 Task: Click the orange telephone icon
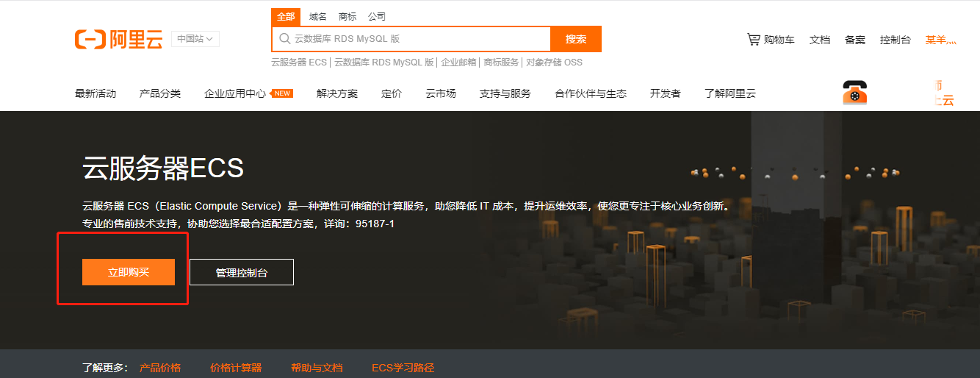855,93
